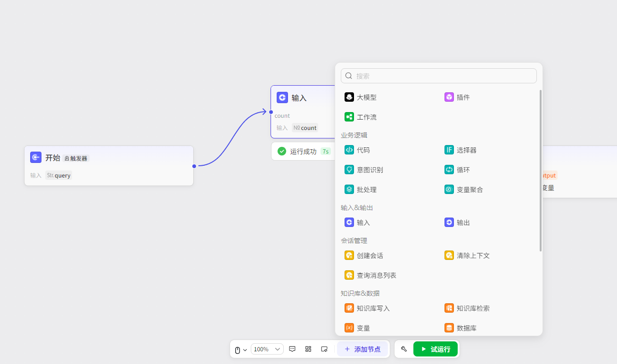Screen dimensions: 617x364
Task: Expand the mouse interaction mode dropdown
Action: click(x=241, y=349)
